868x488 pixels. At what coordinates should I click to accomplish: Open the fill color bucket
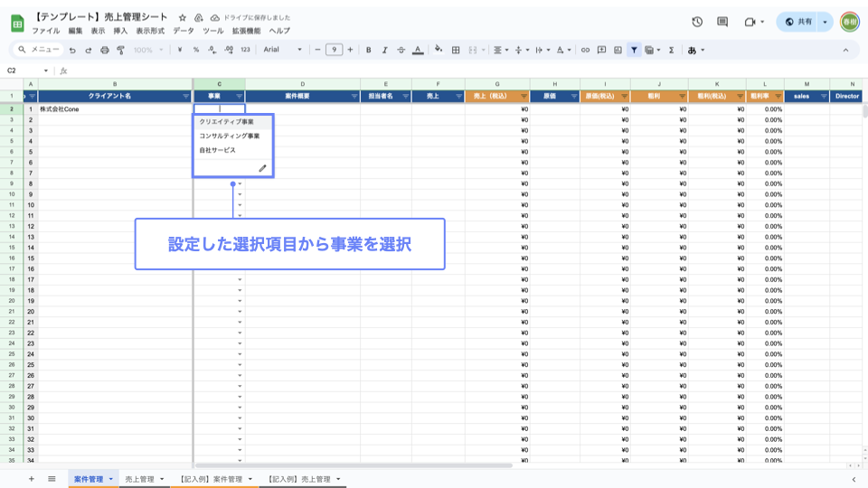tap(439, 50)
